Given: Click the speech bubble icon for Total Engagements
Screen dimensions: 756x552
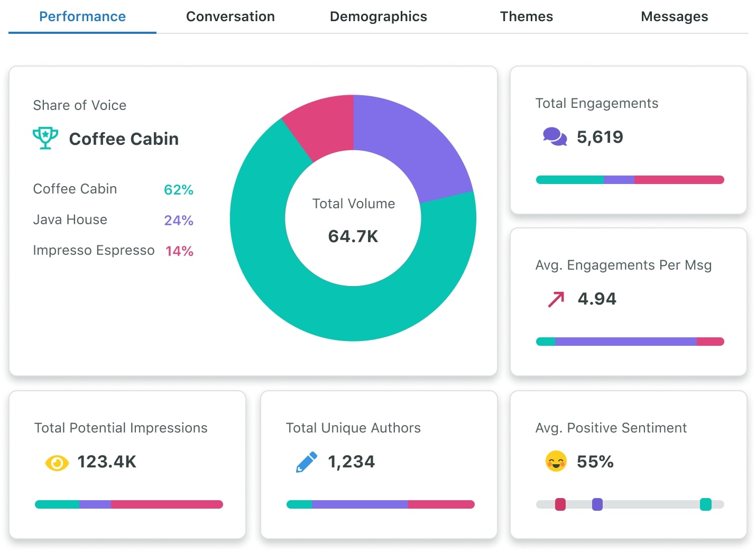Looking at the screenshot, I should pos(555,136).
